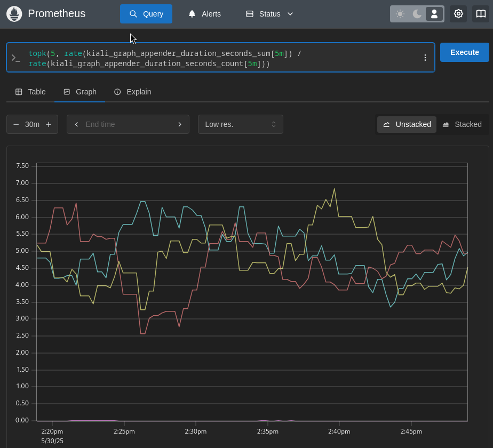
Task: Open the Status dropdown
Action: click(269, 14)
